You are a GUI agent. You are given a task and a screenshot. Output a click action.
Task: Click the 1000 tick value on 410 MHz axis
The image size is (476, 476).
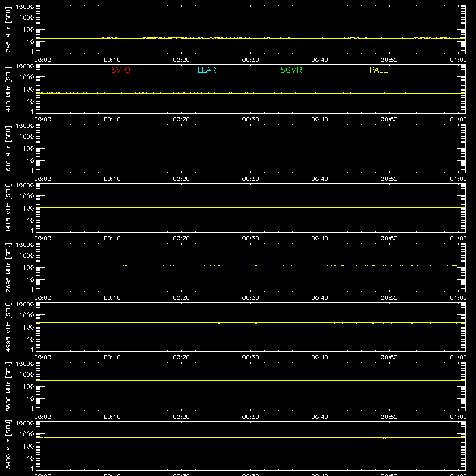point(27,77)
